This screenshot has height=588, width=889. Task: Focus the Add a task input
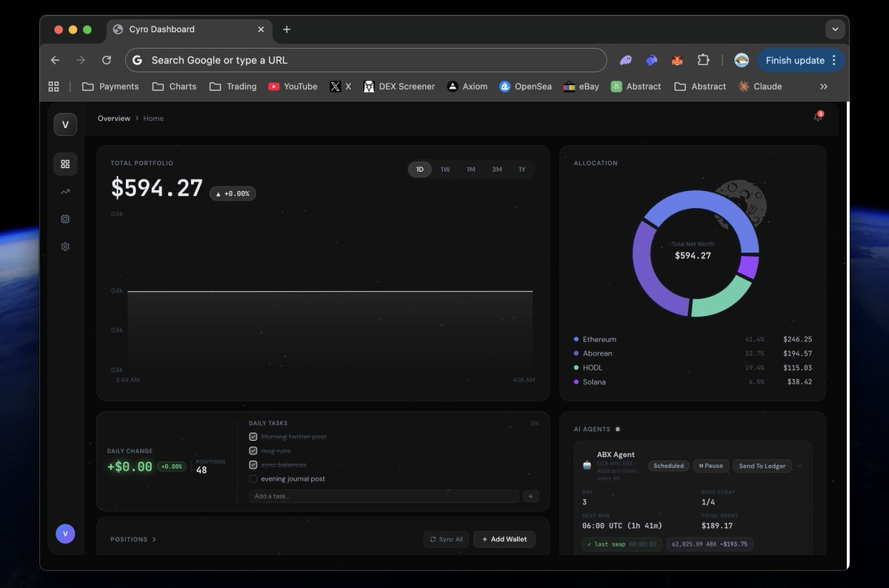(384, 496)
